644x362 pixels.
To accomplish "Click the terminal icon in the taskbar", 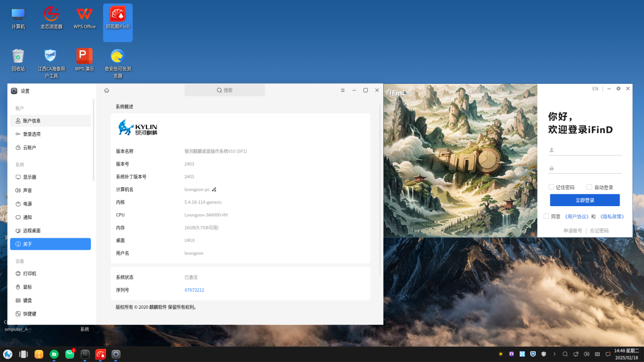I will [x=85, y=354].
